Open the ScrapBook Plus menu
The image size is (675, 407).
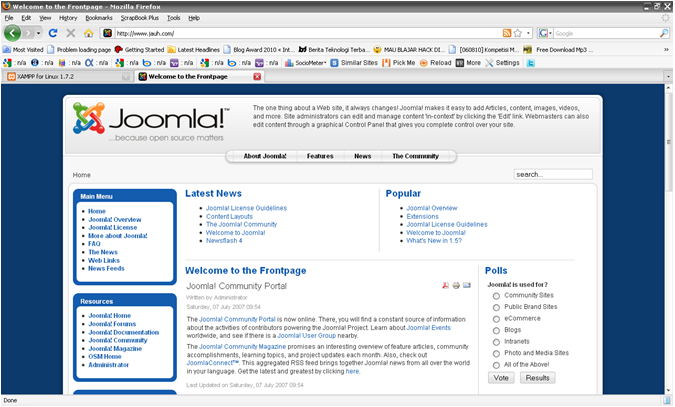[x=139, y=18]
